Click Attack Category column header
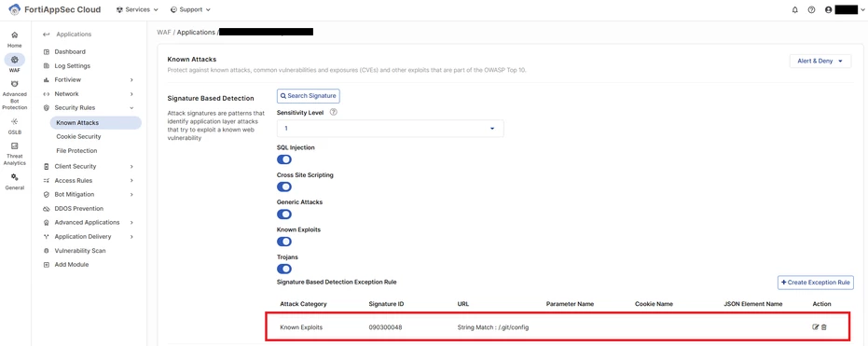This screenshot has width=868, height=346. [x=303, y=304]
